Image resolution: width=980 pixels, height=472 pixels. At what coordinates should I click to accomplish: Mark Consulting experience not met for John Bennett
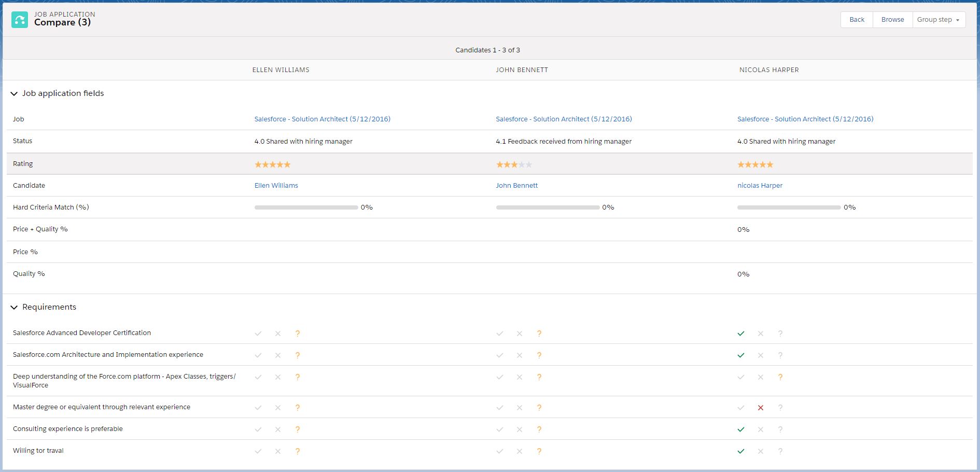(520, 429)
